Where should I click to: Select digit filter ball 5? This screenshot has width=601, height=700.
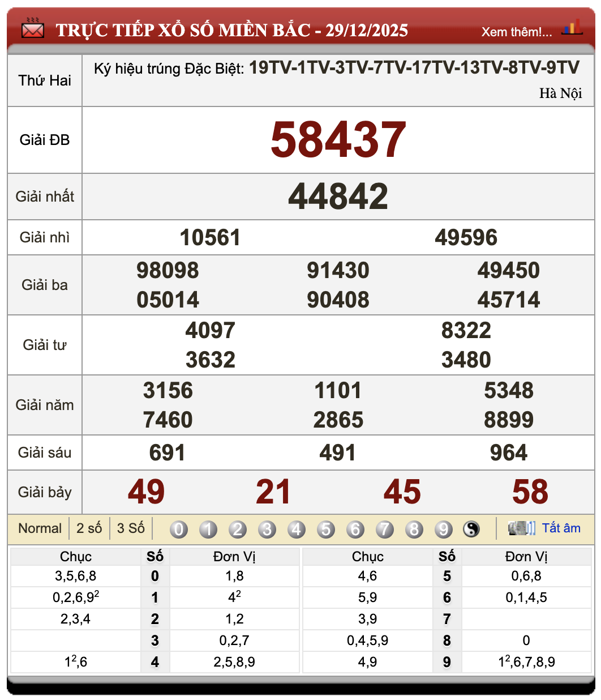326,529
